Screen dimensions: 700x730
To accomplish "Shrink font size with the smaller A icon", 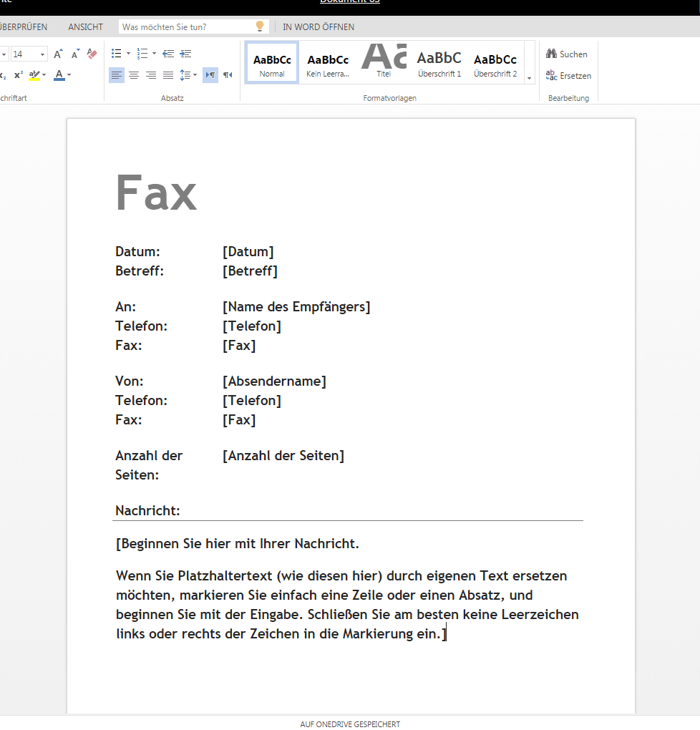I will click(x=75, y=54).
